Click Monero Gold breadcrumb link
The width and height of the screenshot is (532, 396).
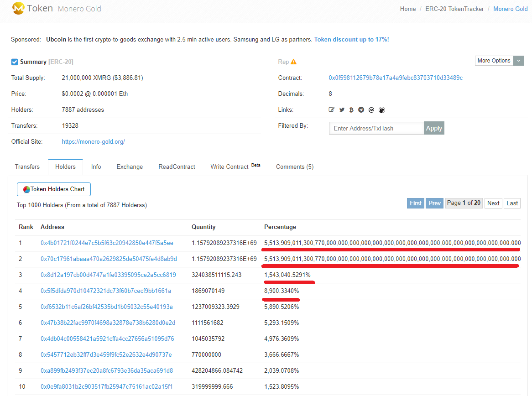pyautogui.click(x=510, y=9)
